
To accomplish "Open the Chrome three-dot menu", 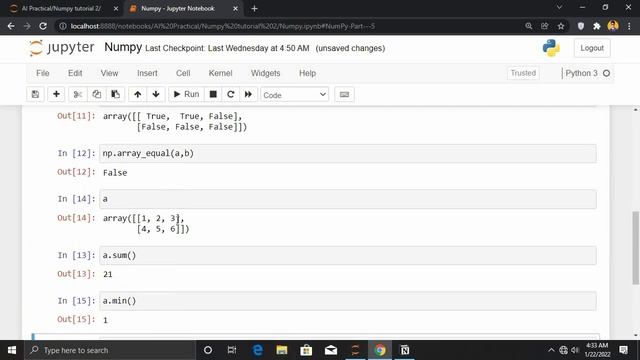I will coord(629,26).
